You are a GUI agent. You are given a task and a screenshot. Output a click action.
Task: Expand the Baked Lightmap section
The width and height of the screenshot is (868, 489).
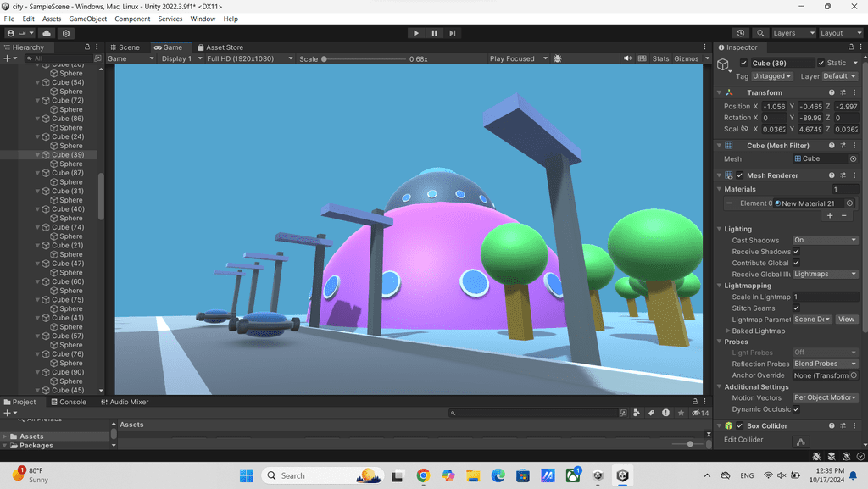728,331
